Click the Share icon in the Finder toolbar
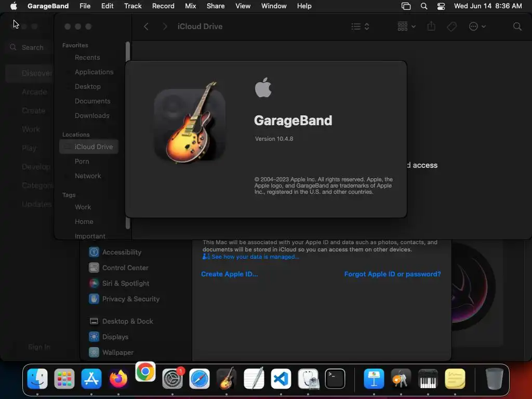The image size is (532, 399). (x=431, y=26)
